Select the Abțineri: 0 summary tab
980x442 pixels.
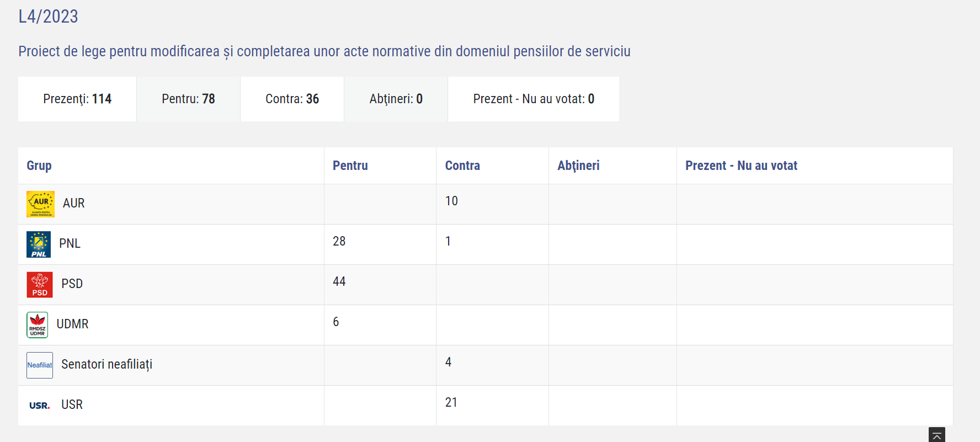(396, 99)
